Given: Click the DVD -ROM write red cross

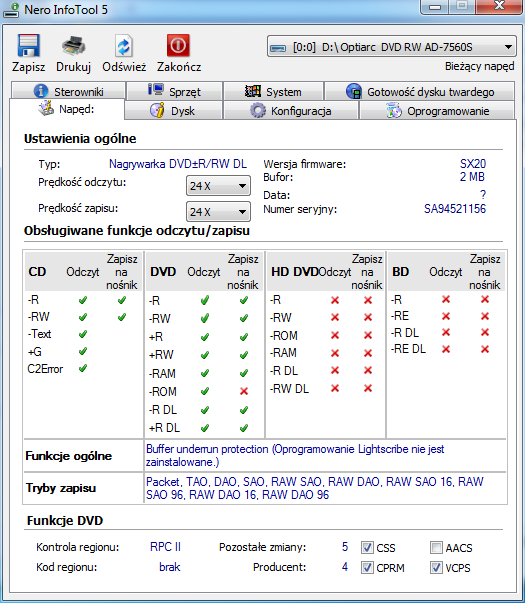Looking at the screenshot, I should 244,391.
